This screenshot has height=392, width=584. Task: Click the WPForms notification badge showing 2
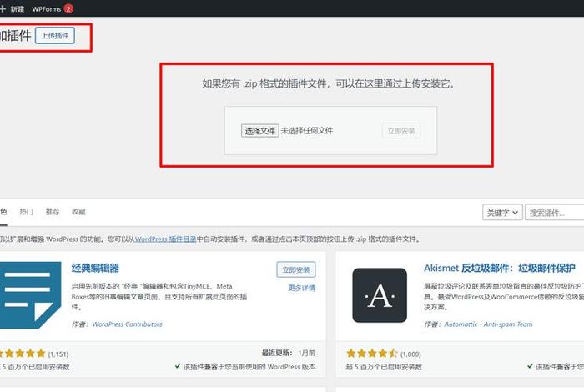coord(68,9)
